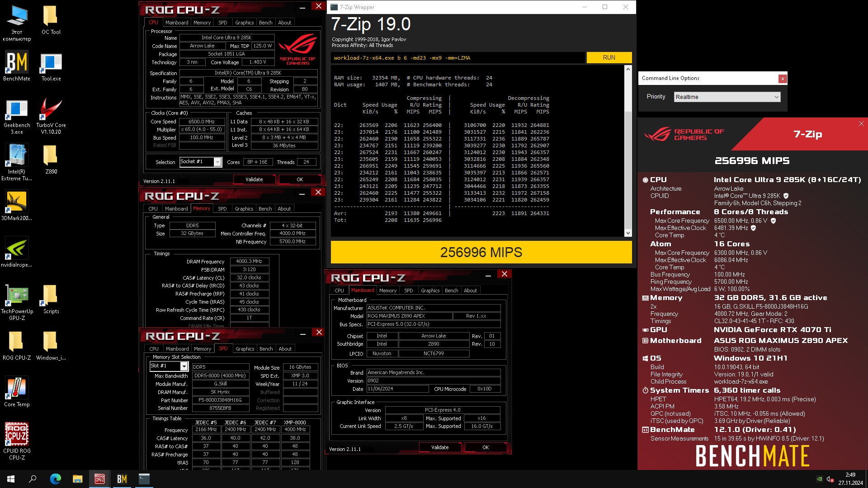Select Mainboard tab in top CPU-Z window
This screenshot has width=868, height=488.
point(177,23)
